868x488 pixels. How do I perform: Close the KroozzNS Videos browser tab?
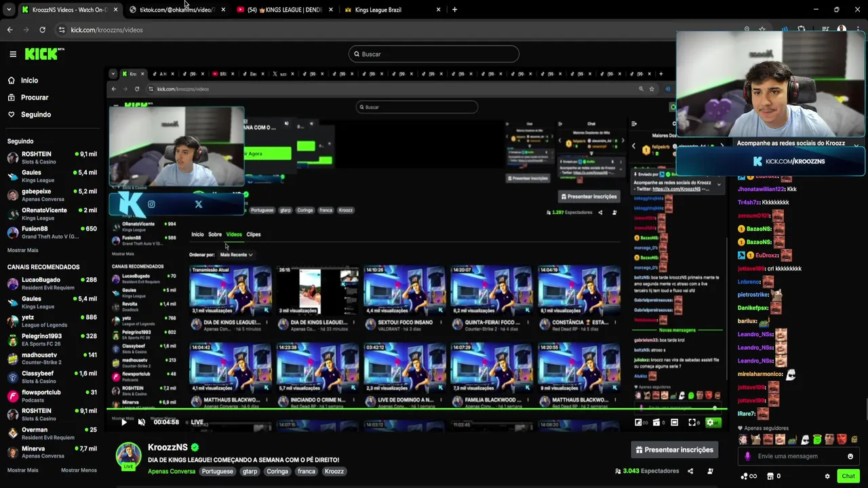click(x=116, y=9)
